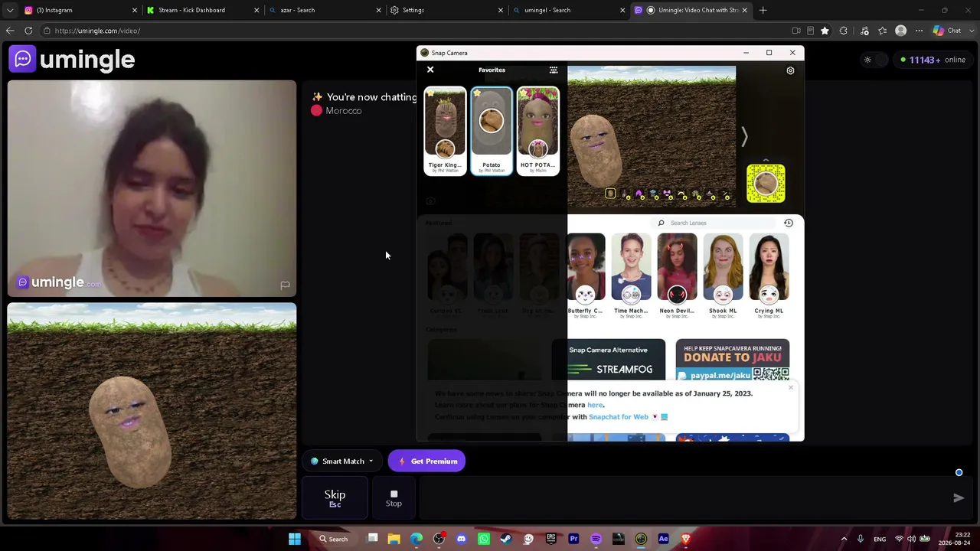This screenshot has height=551, width=980.
Task: Follow the 'here' link in the notice
Action: pos(595,405)
